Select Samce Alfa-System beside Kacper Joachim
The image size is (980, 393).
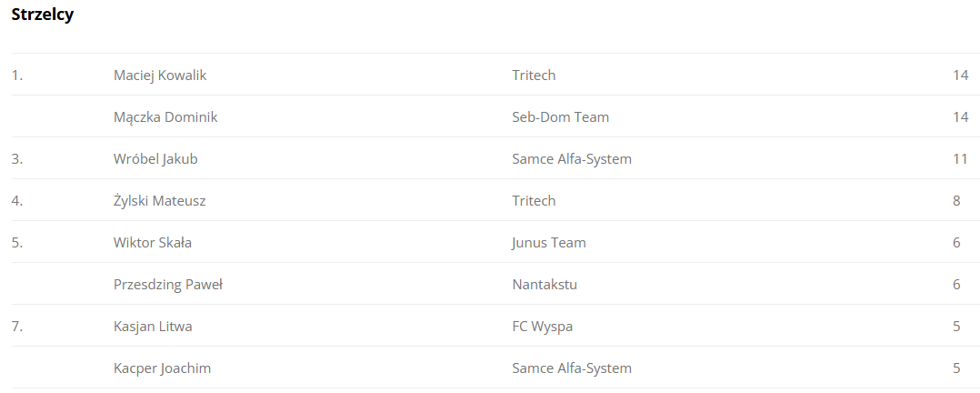point(572,368)
